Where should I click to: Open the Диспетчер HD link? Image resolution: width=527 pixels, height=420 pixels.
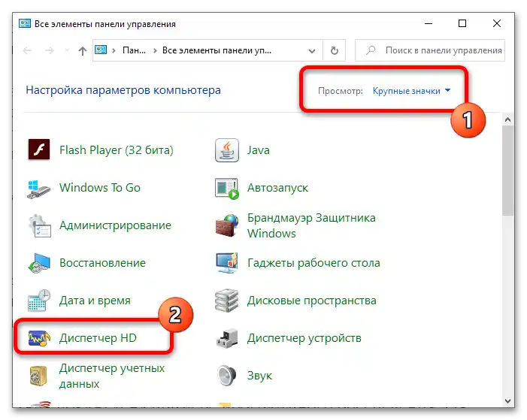pyautogui.click(x=98, y=338)
